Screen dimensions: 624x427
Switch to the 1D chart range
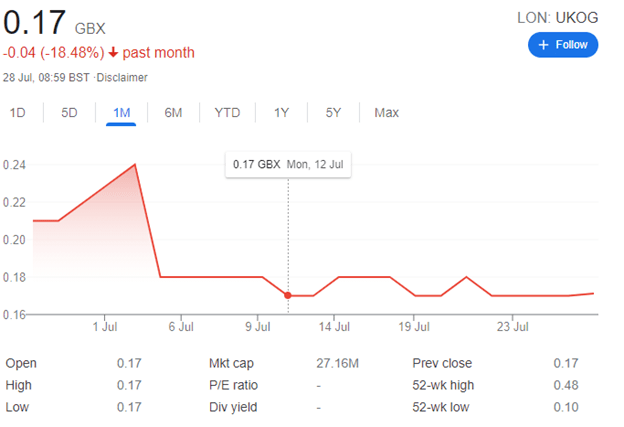pos(17,113)
